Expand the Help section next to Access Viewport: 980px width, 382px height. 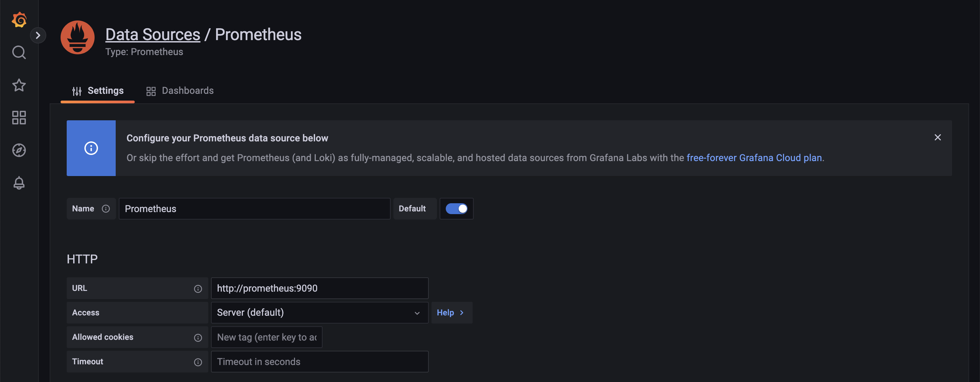(x=451, y=312)
